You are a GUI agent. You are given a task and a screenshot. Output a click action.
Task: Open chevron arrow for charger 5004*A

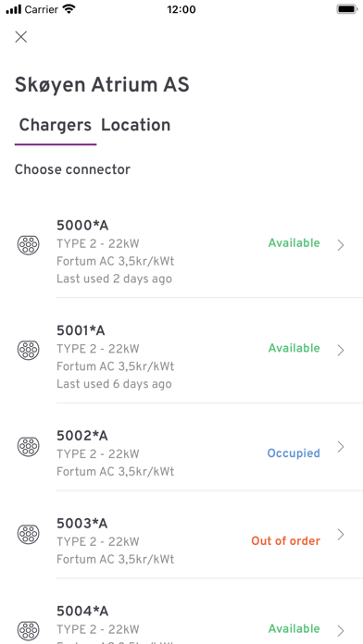[x=341, y=631]
